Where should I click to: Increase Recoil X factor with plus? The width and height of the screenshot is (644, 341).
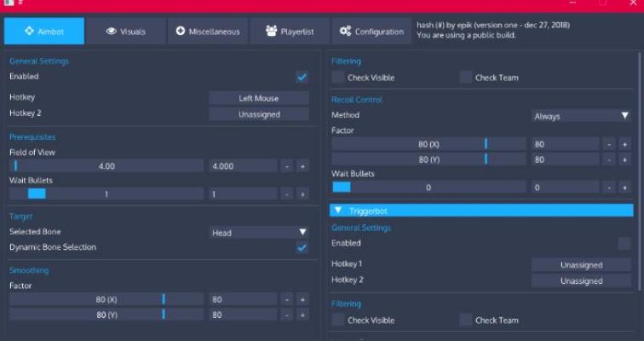click(x=624, y=144)
